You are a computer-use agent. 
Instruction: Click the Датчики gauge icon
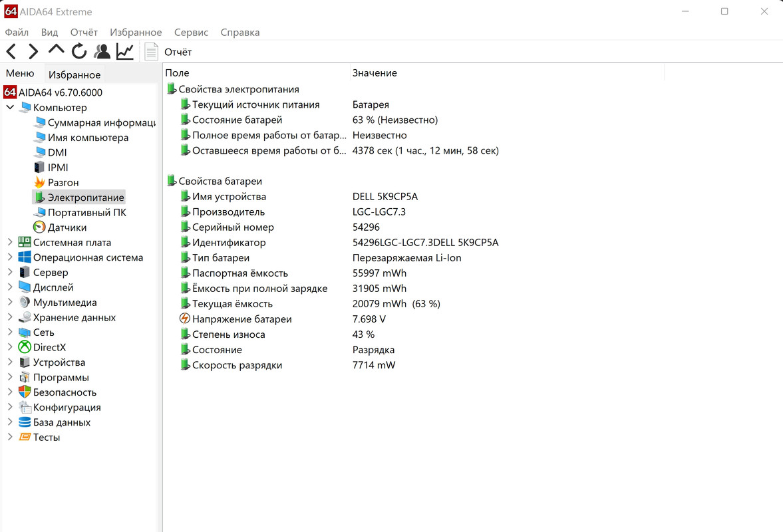(x=39, y=227)
